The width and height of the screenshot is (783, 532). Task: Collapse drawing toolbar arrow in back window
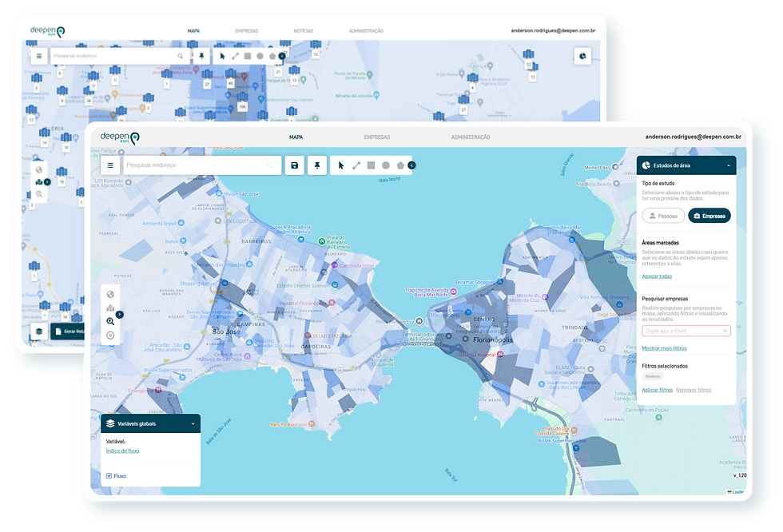point(281,56)
